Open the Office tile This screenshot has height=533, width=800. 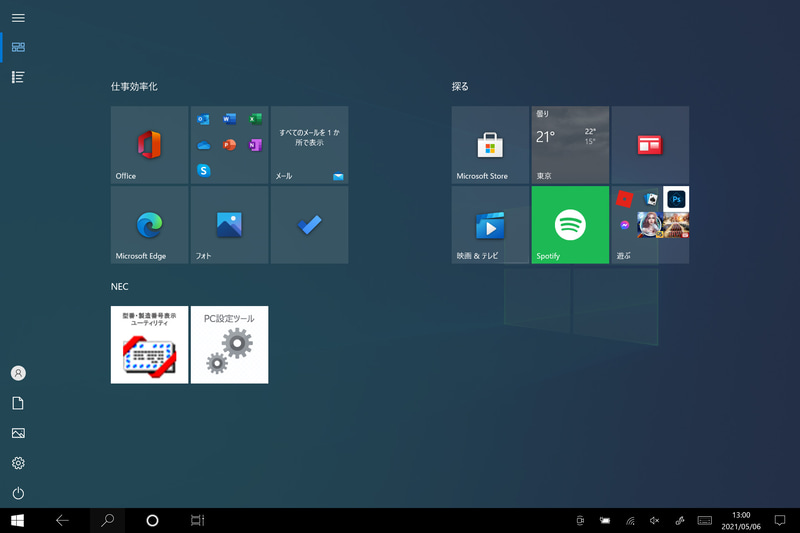(x=149, y=145)
